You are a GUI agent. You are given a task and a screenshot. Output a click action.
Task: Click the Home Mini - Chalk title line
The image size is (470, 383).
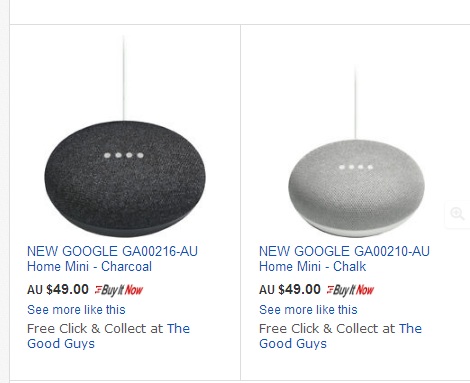(313, 267)
